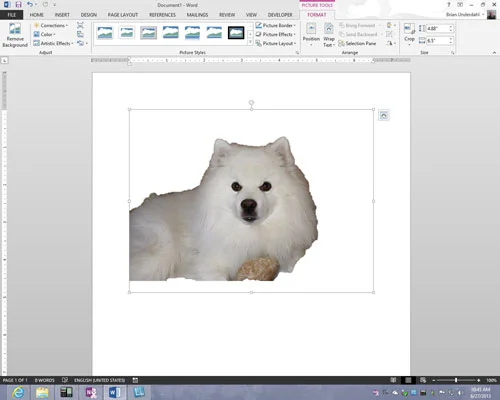This screenshot has width=500, height=400.
Task: Click the Save icon in Quick Access Toolbar
Action: click(x=18, y=5)
